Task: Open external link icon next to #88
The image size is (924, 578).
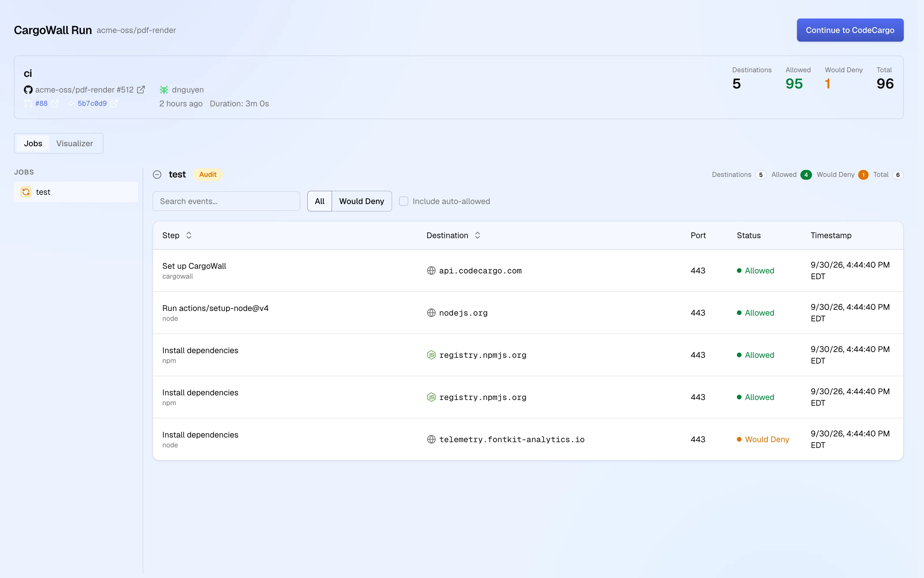Action: click(55, 103)
